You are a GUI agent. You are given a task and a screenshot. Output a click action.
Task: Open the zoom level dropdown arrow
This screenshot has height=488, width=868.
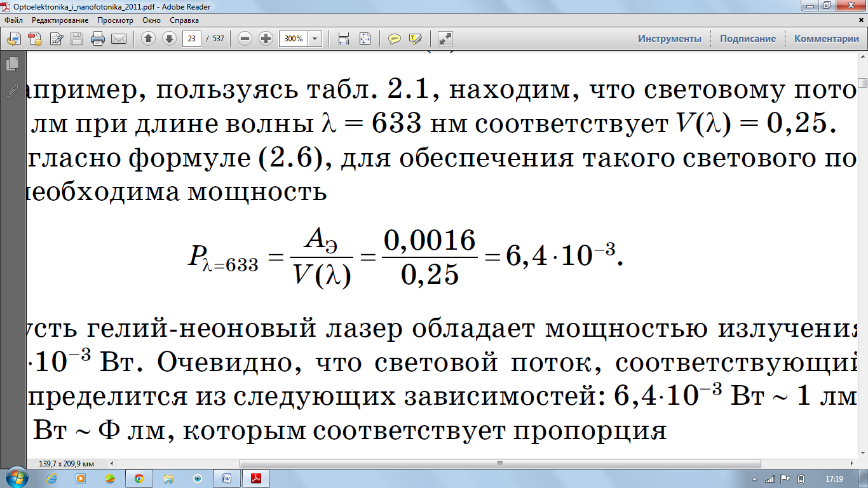(315, 39)
